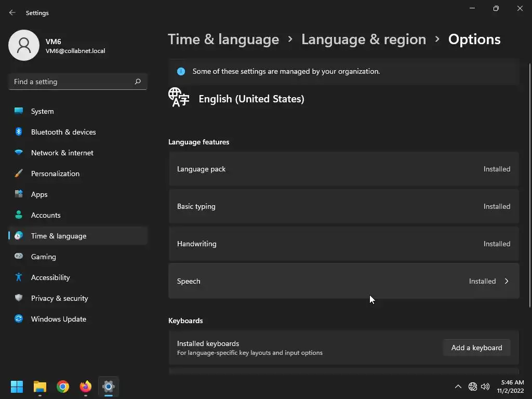Open Firefox from the taskbar
532x399 pixels.
86,387
